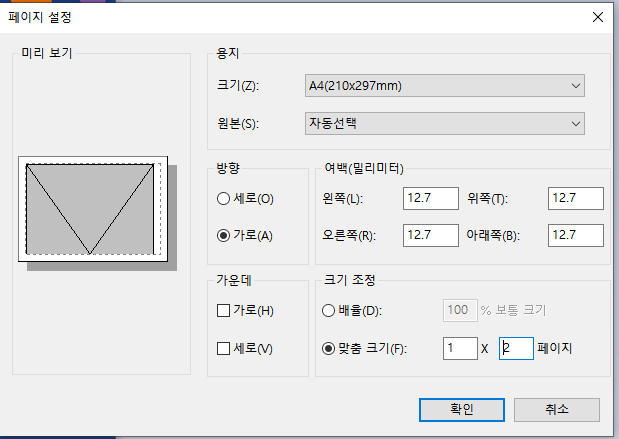The height and width of the screenshot is (439, 619).
Task: Click the 방향 group label
Action: pos(228,168)
